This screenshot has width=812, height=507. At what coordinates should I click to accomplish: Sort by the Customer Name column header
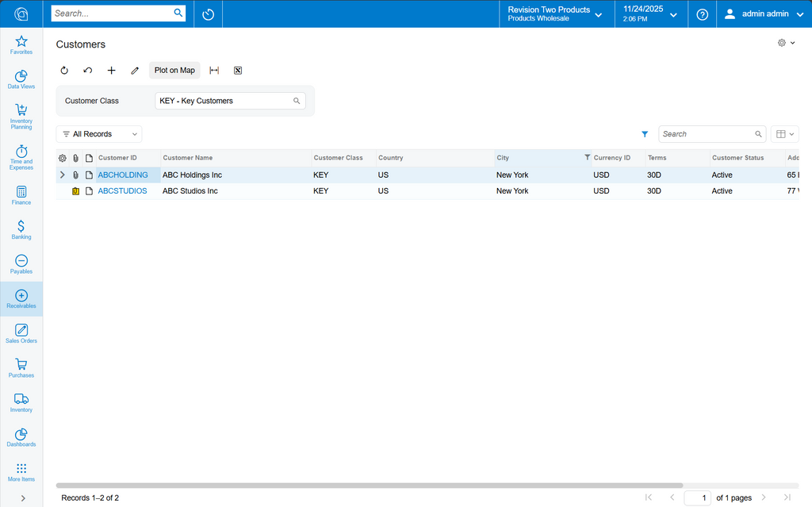coord(188,158)
